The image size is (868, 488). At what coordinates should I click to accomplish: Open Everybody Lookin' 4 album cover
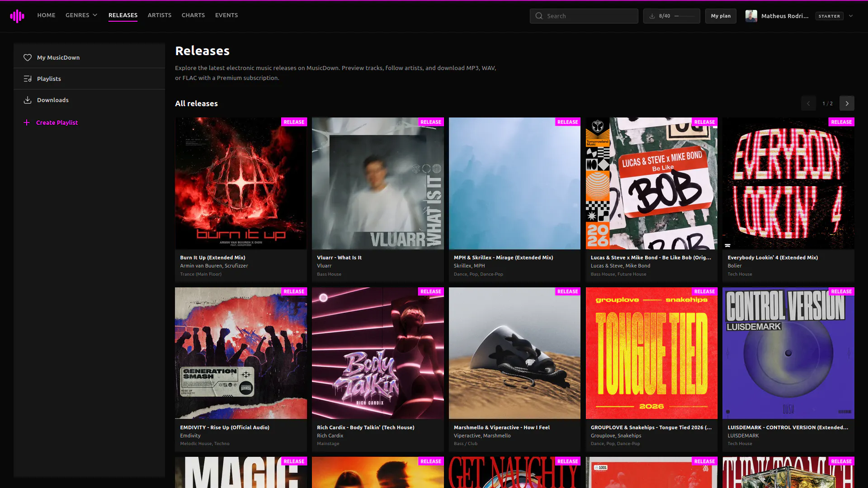tap(788, 183)
